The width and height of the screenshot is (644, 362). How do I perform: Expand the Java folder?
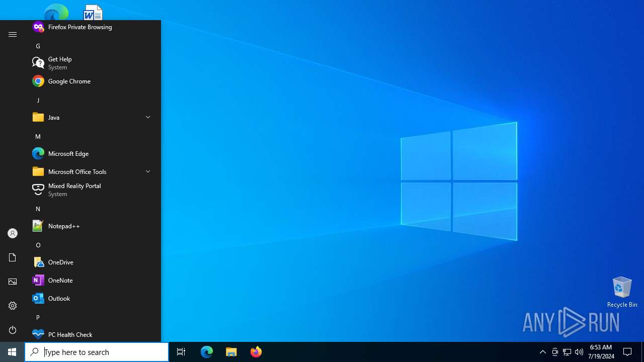[148, 117]
